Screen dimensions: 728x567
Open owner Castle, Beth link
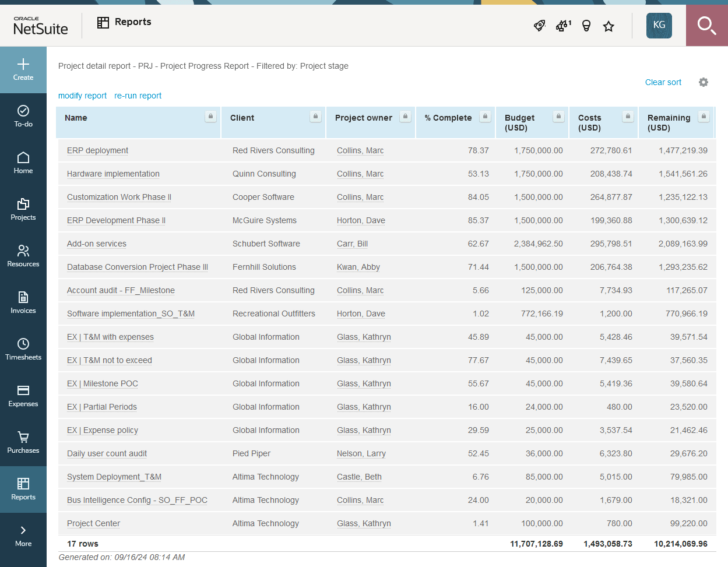click(359, 477)
